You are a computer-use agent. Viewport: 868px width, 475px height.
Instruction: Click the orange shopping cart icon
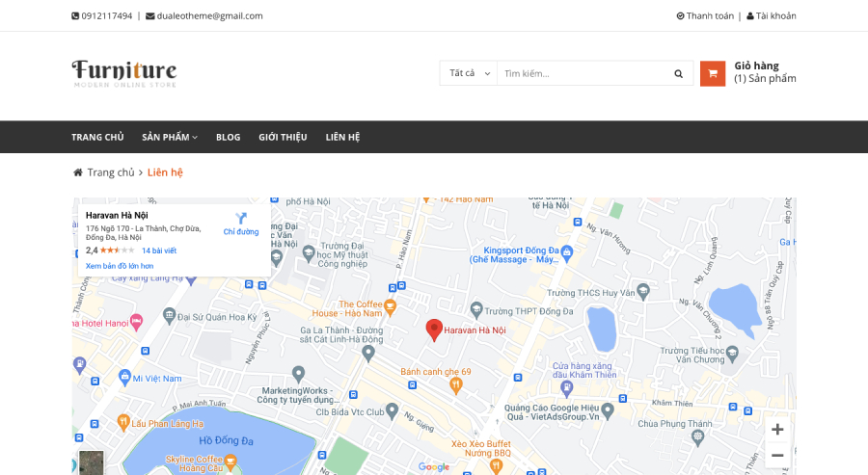[713, 73]
